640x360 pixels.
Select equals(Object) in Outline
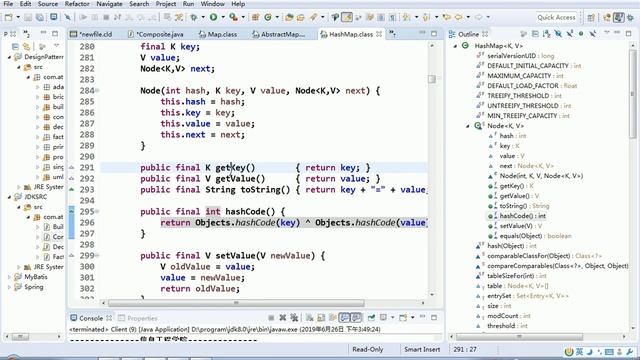(535, 236)
